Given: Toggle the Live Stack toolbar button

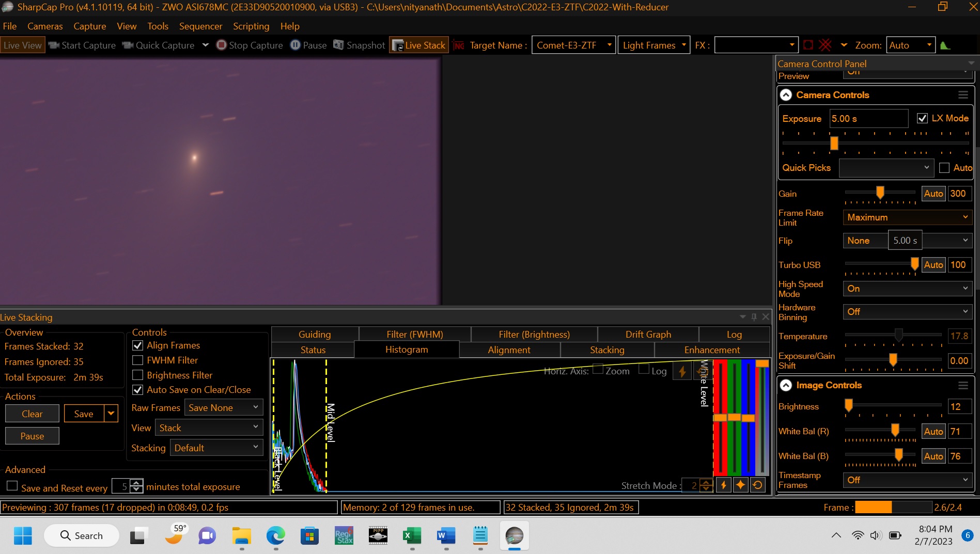Looking at the screenshot, I should pos(419,45).
